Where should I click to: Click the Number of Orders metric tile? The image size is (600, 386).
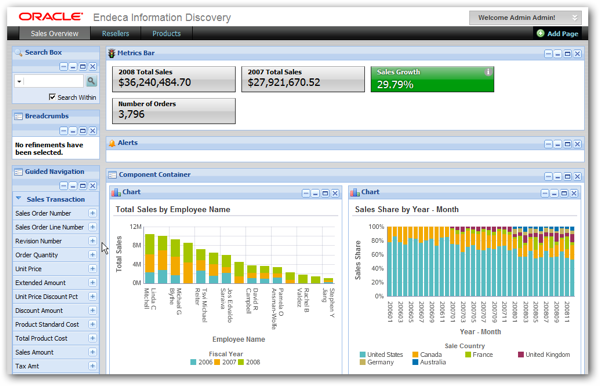coord(174,111)
